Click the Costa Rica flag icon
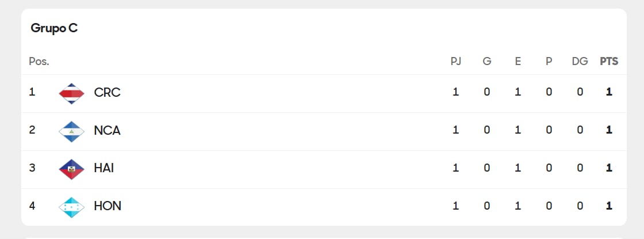 click(x=72, y=93)
